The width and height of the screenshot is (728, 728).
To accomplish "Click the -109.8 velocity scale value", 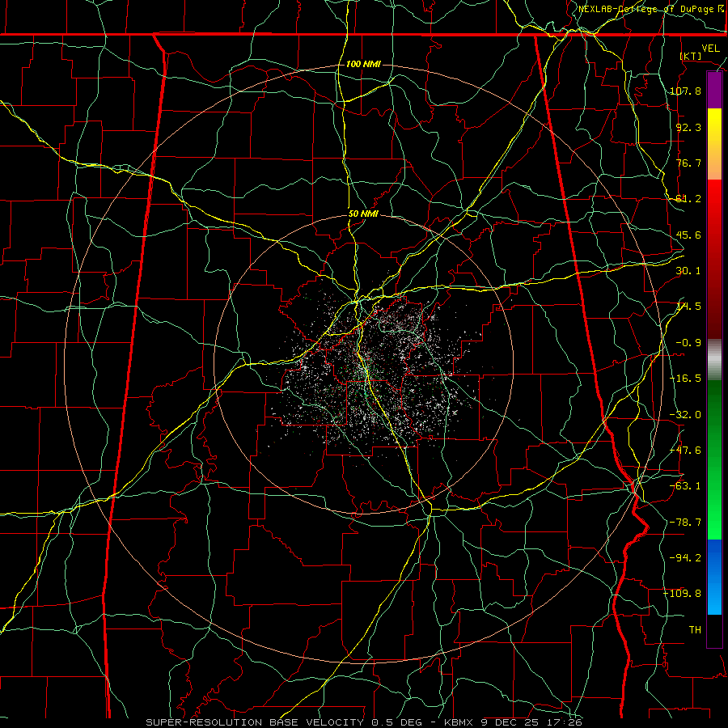I will 682,594.
